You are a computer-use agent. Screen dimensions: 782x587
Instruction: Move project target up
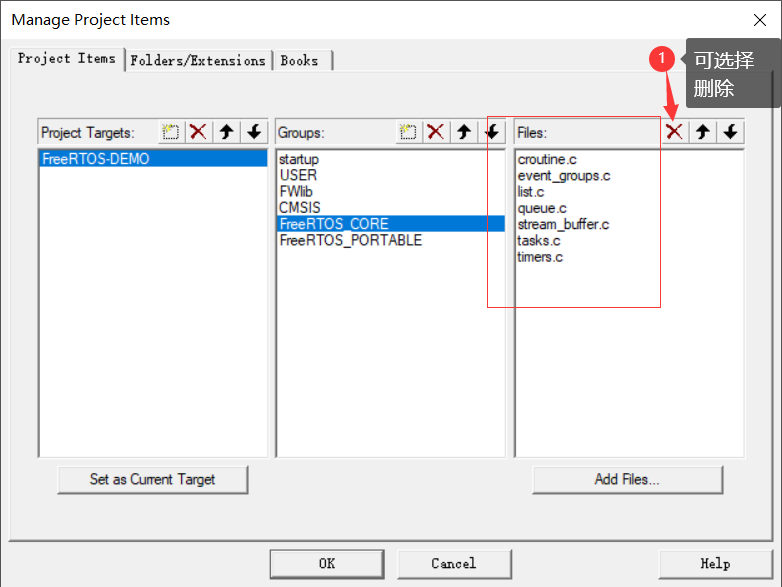point(226,132)
